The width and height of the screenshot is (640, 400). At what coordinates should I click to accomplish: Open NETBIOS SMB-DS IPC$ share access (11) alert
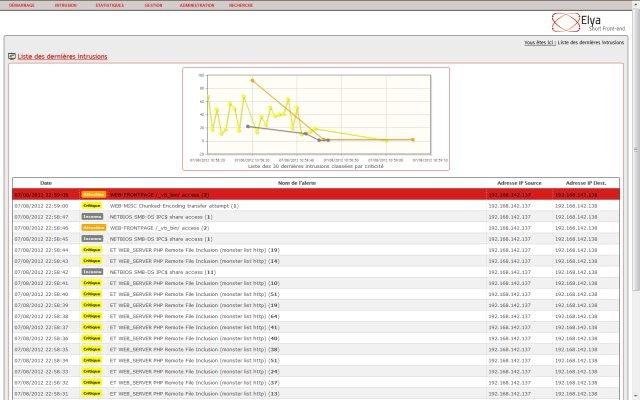(163, 272)
